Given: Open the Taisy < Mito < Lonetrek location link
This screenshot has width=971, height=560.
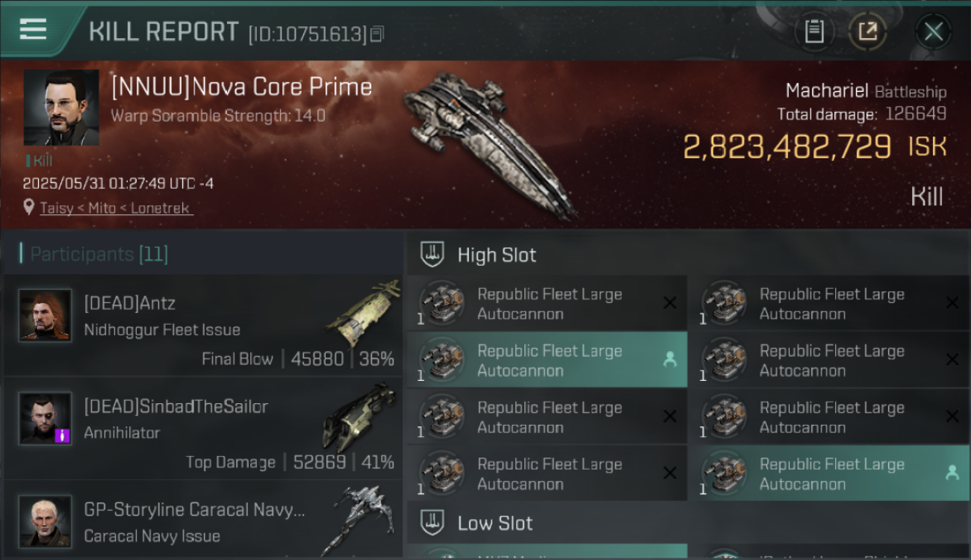Looking at the screenshot, I should click(116, 208).
